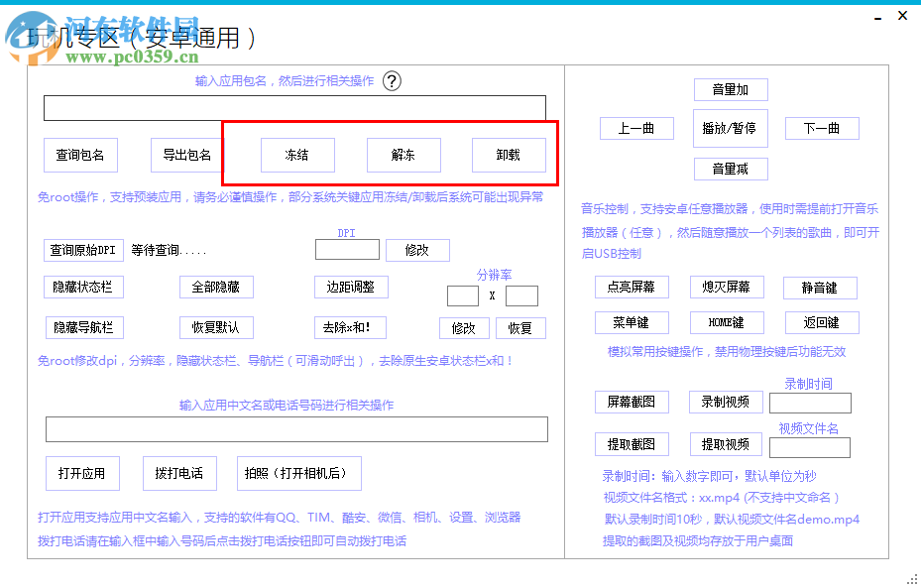Click 修改 button next to DPI field
The height and width of the screenshot is (588, 921).
click(417, 250)
